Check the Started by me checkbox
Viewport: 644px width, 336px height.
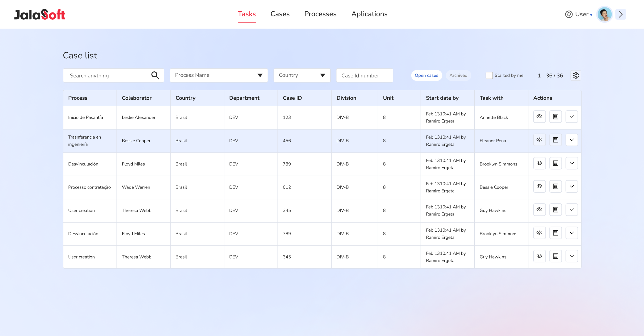[x=489, y=76]
